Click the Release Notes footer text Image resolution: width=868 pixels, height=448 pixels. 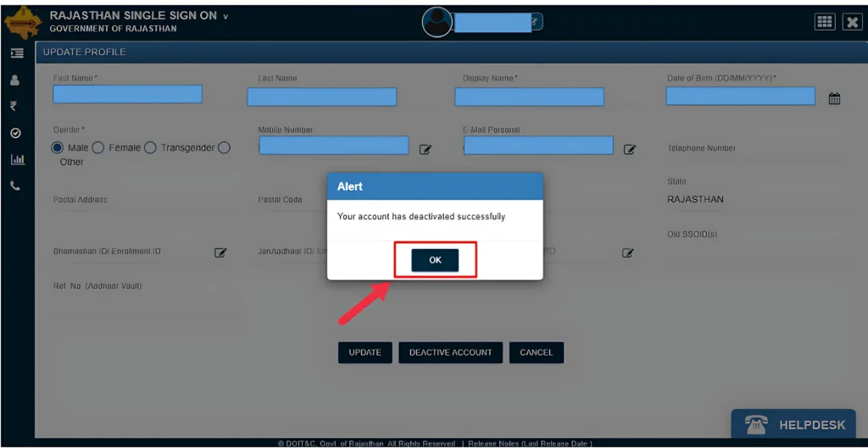[x=530, y=444]
